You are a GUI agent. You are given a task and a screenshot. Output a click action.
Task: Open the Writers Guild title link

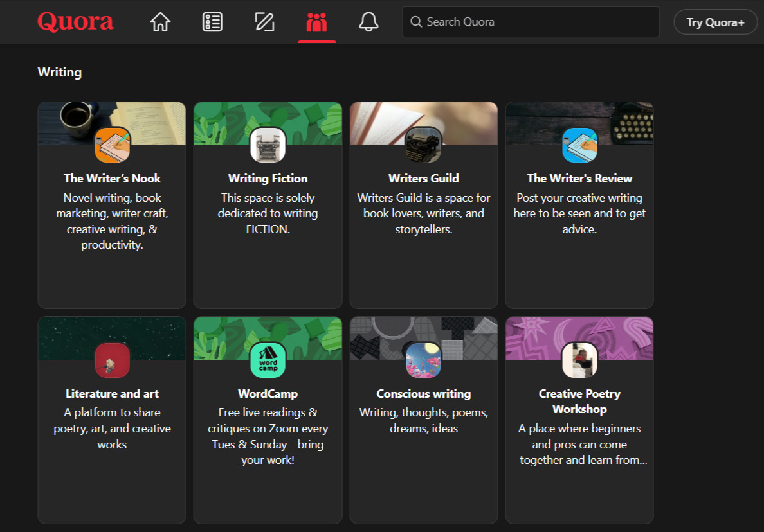point(424,179)
